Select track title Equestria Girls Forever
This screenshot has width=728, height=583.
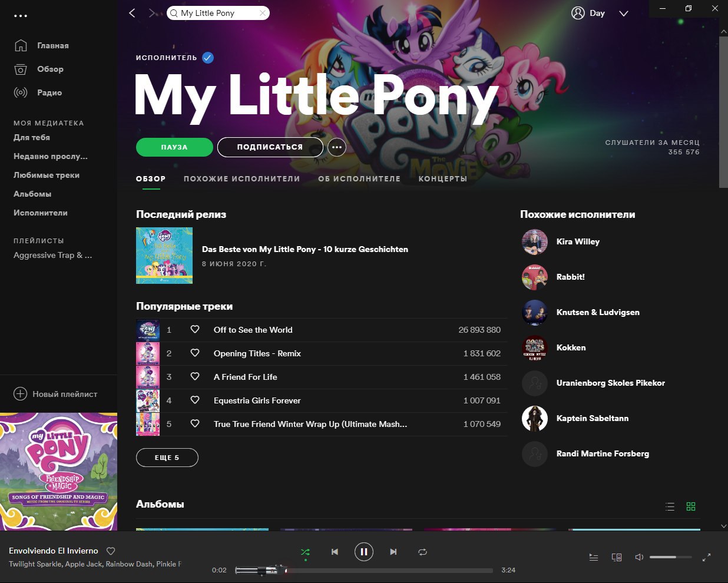point(257,400)
